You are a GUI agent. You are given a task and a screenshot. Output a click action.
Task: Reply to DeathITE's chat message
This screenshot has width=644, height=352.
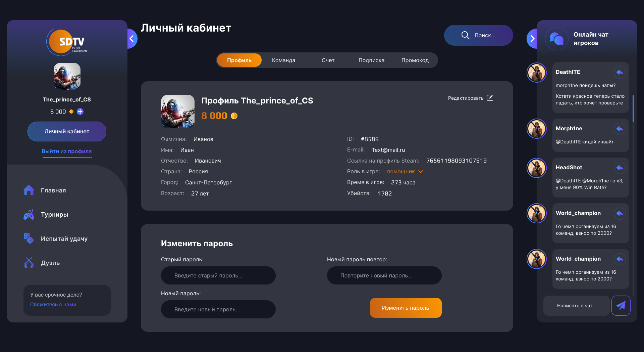[620, 72]
